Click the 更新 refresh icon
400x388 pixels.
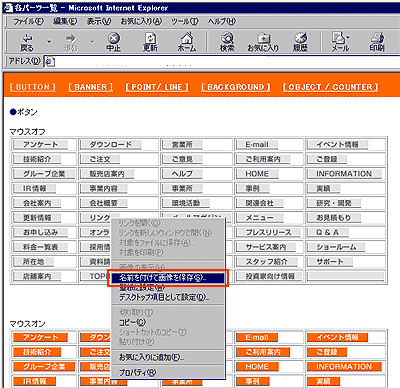[150, 38]
